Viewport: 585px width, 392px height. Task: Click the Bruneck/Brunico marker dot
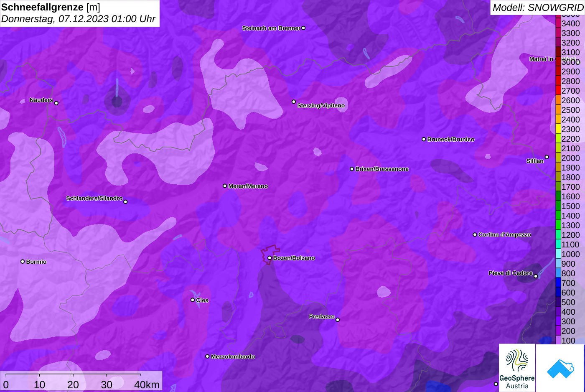[424, 139]
